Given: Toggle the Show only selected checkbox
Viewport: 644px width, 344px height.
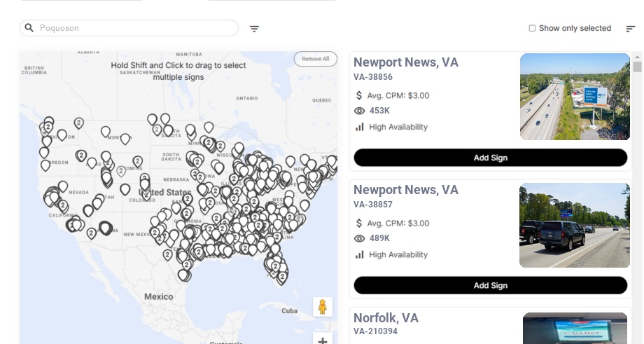Looking at the screenshot, I should coord(532,29).
